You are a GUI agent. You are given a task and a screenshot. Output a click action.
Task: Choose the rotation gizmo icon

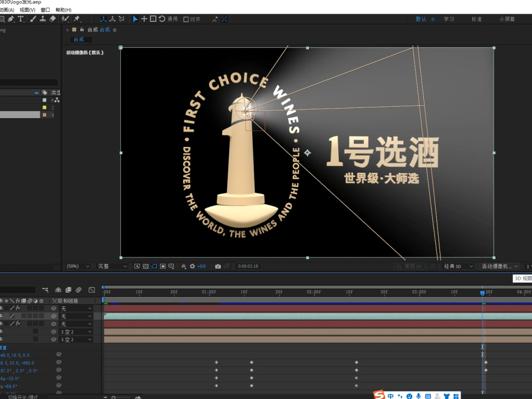point(162,19)
